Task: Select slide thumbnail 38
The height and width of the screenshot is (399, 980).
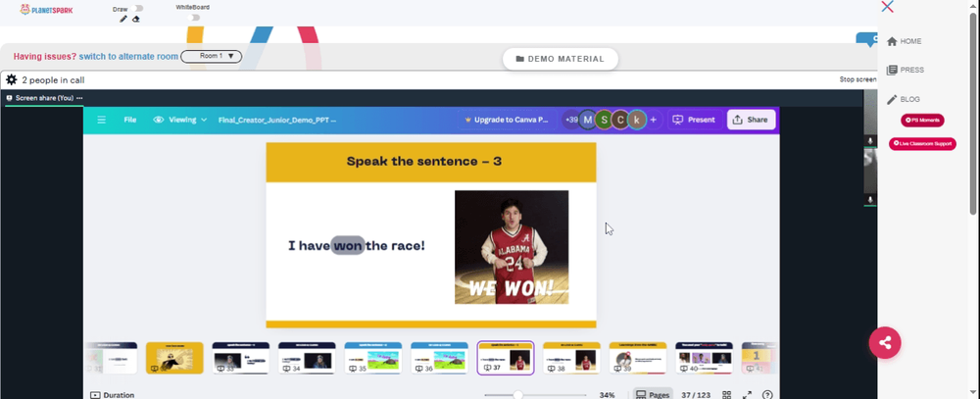Action: (572, 358)
